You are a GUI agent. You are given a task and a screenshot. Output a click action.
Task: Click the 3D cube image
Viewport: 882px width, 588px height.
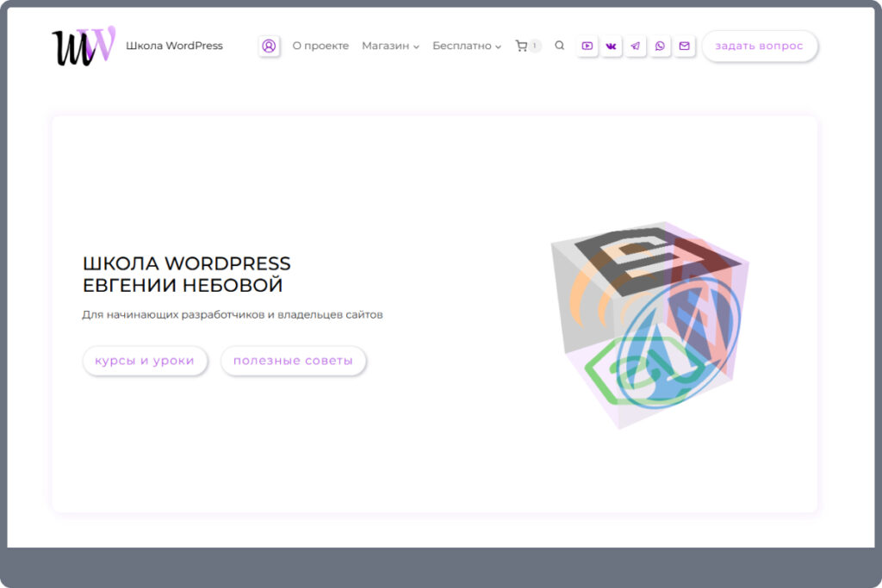649,325
